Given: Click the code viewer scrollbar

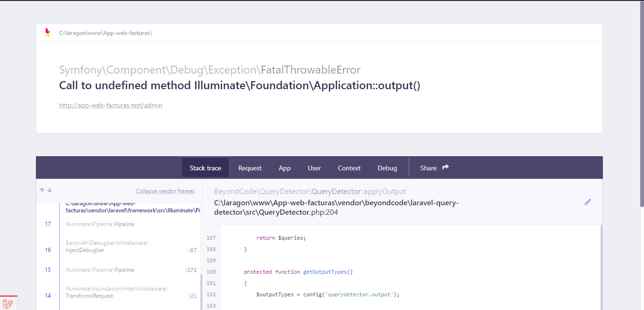Looking at the screenshot, I should (x=601, y=267).
